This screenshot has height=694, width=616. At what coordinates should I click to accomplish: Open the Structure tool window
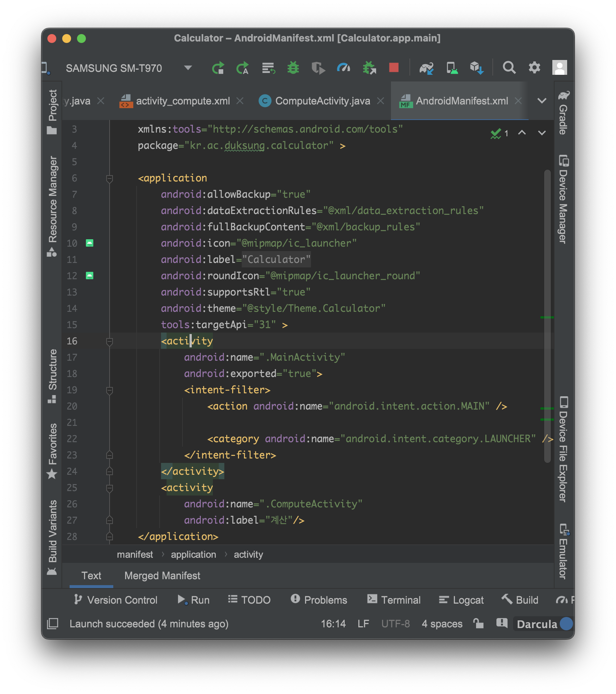(52, 376)
